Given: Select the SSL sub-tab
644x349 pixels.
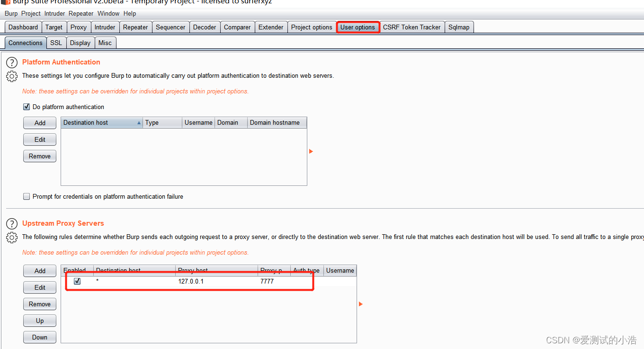Looking at the screenshot, I should [x=56, y=43].
